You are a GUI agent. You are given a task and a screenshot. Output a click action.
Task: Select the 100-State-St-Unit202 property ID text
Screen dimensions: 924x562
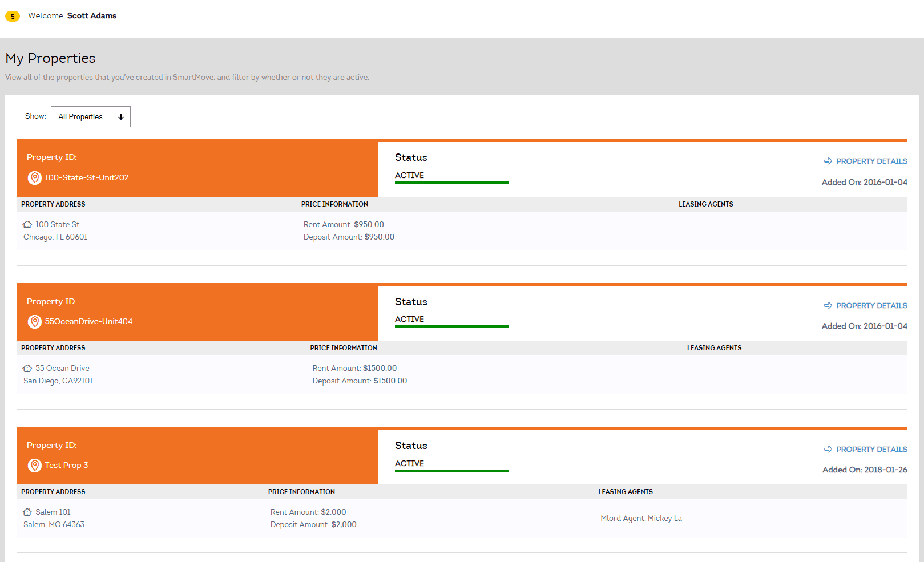point(87,178)
